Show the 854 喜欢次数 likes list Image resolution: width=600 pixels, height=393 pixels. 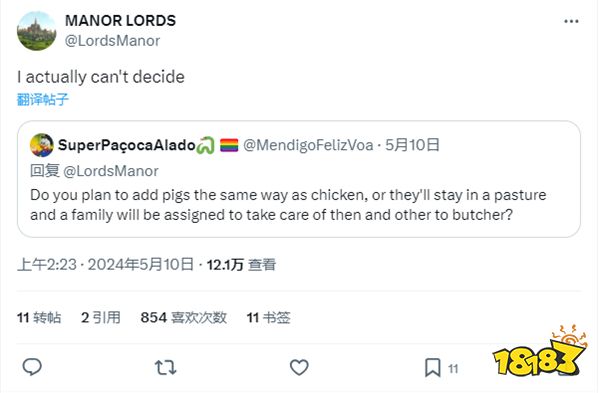[x=183, y=317]
